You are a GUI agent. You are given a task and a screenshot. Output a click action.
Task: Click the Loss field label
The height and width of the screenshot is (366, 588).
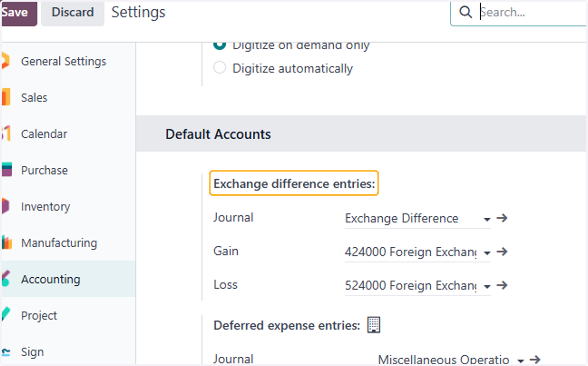(x=225, y=285)
